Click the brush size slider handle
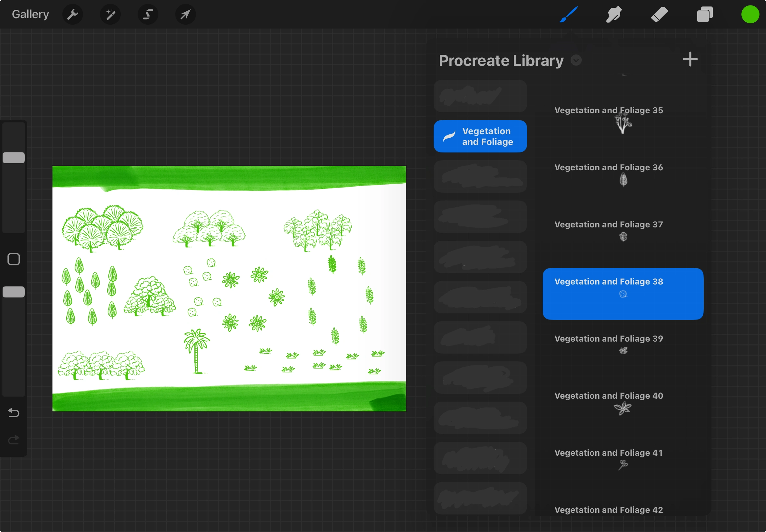Screen dimensions: 766x532 coord(14,158)
